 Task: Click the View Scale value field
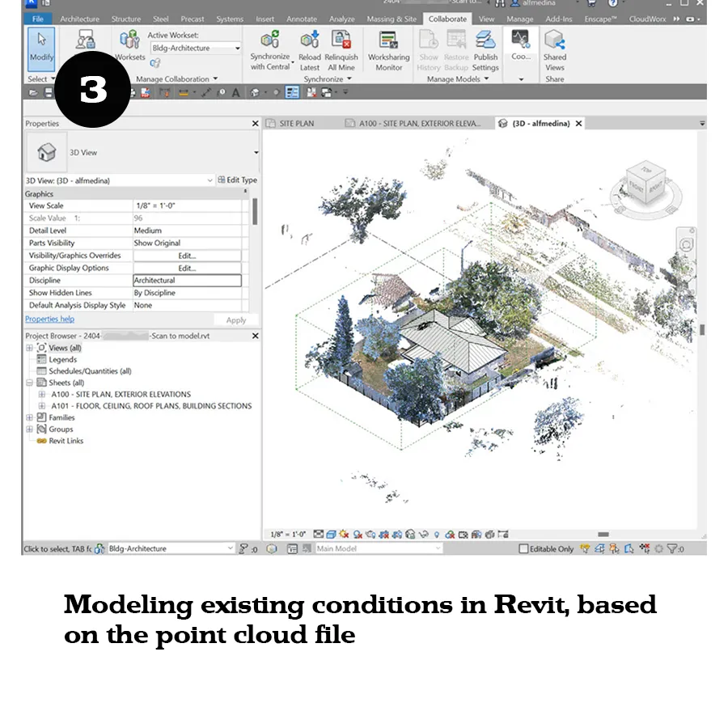click(x=187, y=205)
